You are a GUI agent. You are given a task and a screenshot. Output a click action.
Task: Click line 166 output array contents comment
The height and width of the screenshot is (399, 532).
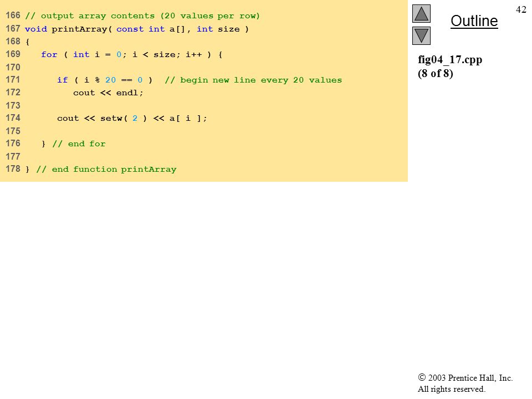142,16
